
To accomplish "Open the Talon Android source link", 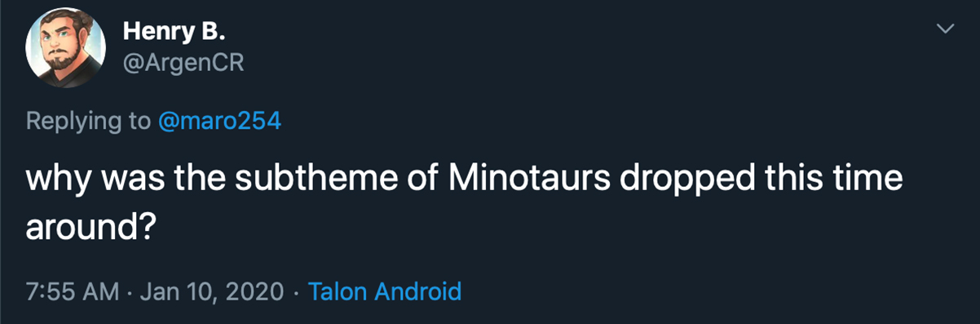I will coord(385,291).
